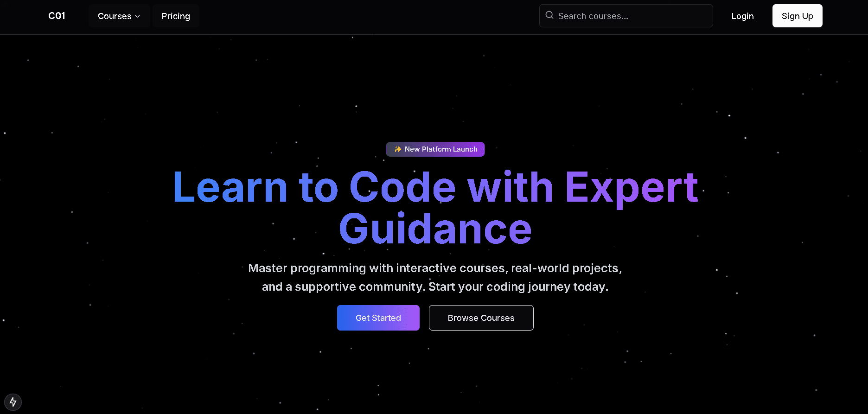Click the chevron arrow beside Courses
The image size is (868, 414).
tap(138, 16)
